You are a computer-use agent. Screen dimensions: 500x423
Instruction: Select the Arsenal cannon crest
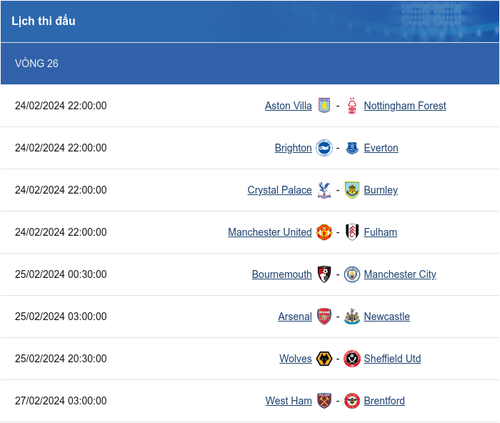point(324,316)
